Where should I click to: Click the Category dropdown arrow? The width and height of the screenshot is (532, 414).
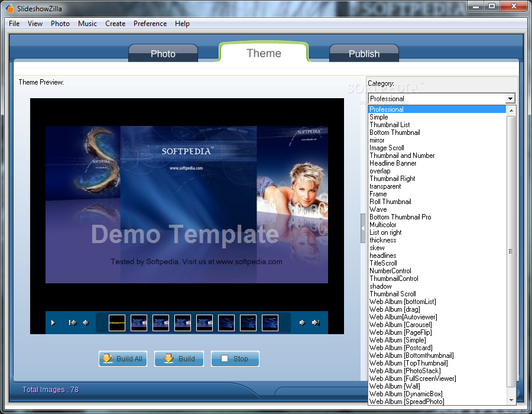[510, 99]
